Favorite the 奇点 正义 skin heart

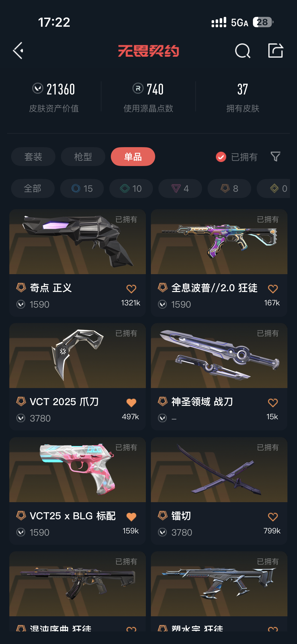pyautogui.click(x=131, y=289)
